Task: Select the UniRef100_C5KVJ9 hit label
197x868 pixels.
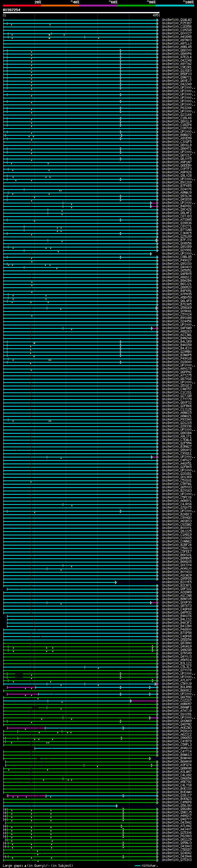Action: pyautogui.click(x=177, y=684)
